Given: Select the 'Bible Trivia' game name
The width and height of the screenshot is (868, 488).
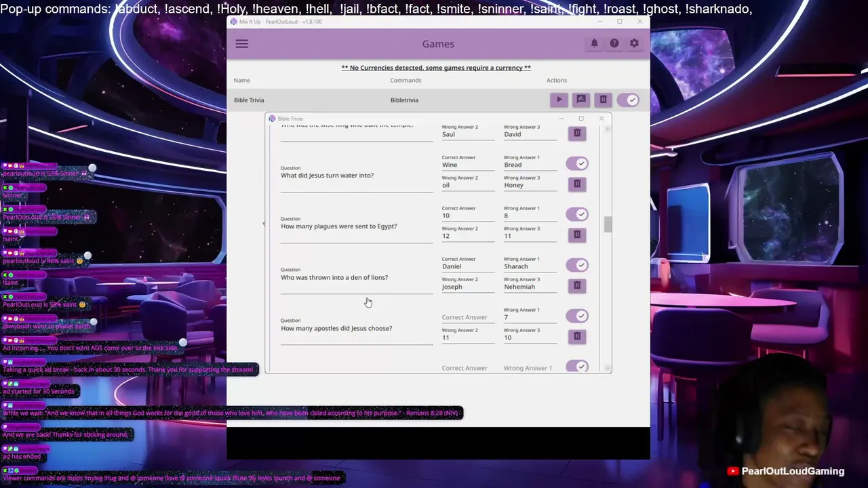Looking at the screenshot, I should point(249,100).
